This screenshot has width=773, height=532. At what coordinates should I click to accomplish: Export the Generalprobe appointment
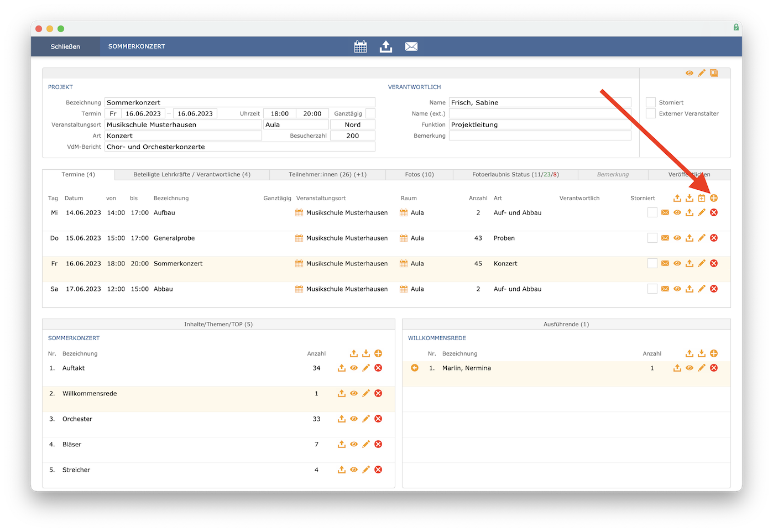(x=690, y=238)
